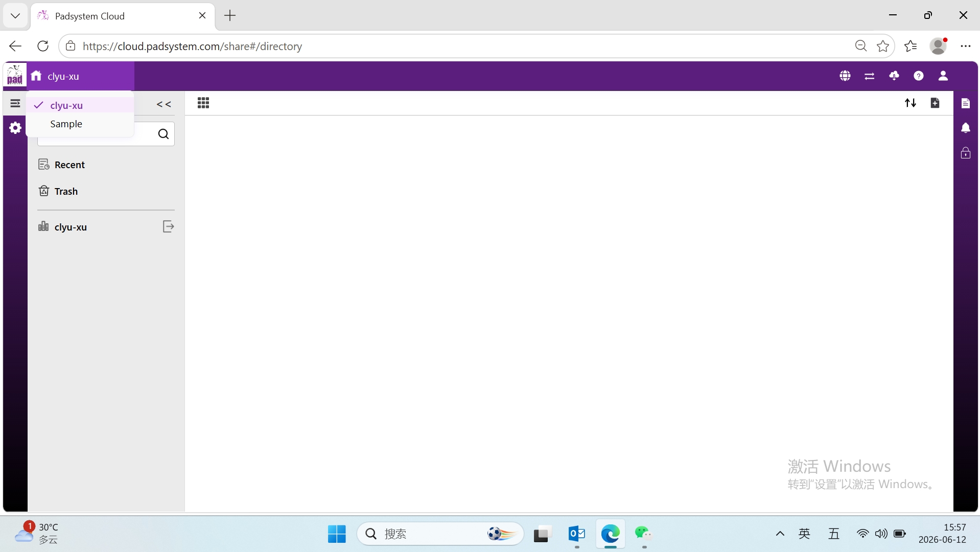This screenshot has width=980, height=552.
Task: Click the search magnifier icon in sidebar
Action: click(164, 134)
